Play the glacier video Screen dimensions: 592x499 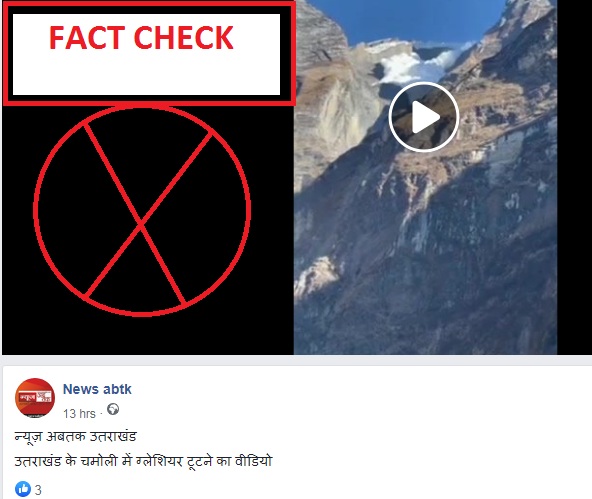pos(424,117)
